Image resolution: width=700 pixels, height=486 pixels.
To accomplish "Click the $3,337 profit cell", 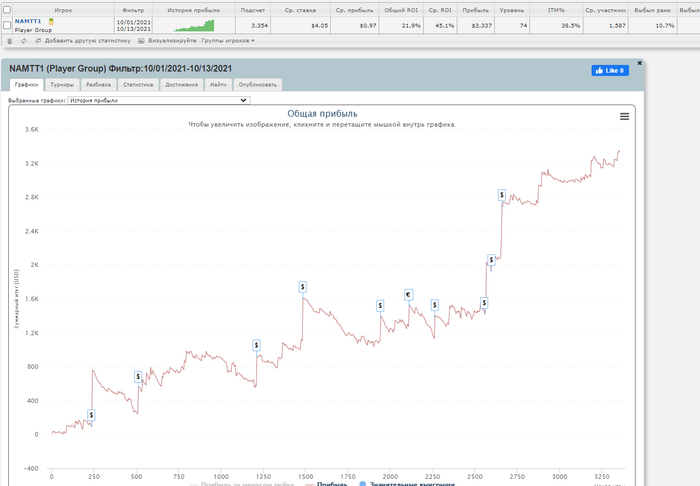I will coord(475,25).
